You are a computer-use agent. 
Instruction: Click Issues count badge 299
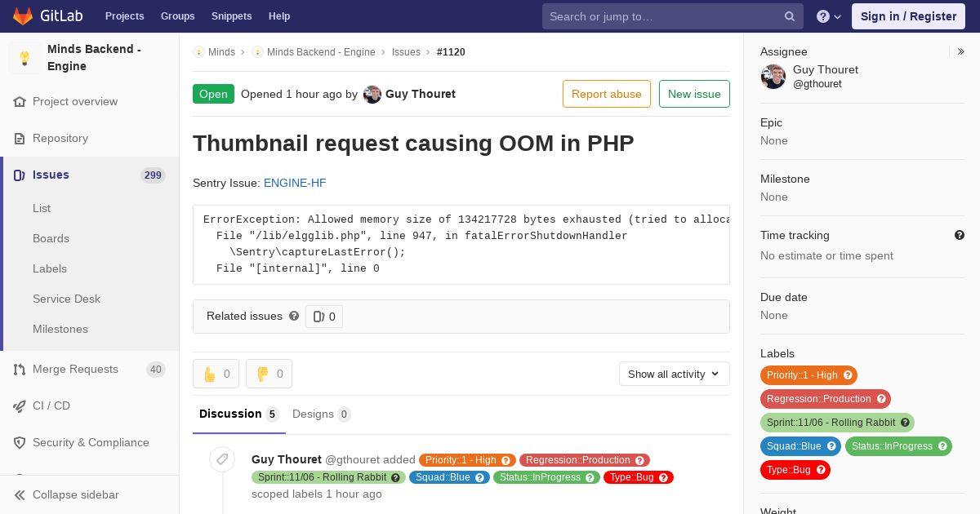pyautogui.click(x=153, y=175)
